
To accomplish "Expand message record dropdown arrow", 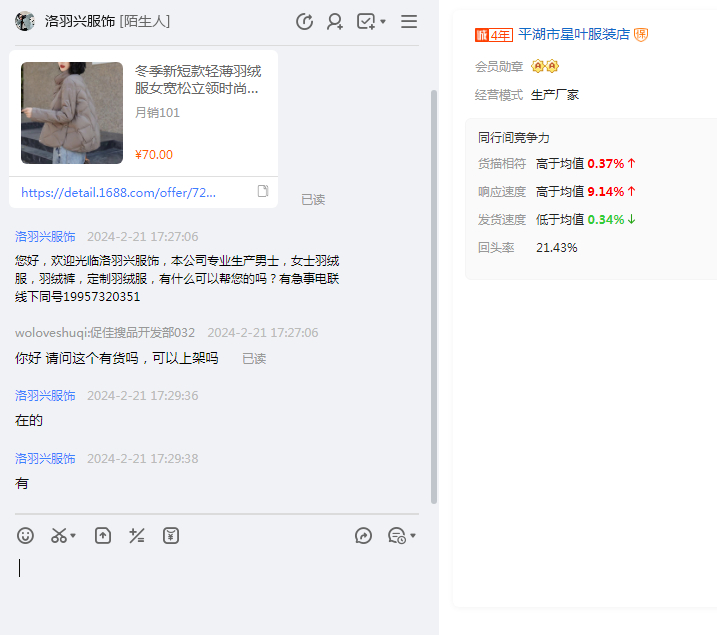I will [413, 535].
